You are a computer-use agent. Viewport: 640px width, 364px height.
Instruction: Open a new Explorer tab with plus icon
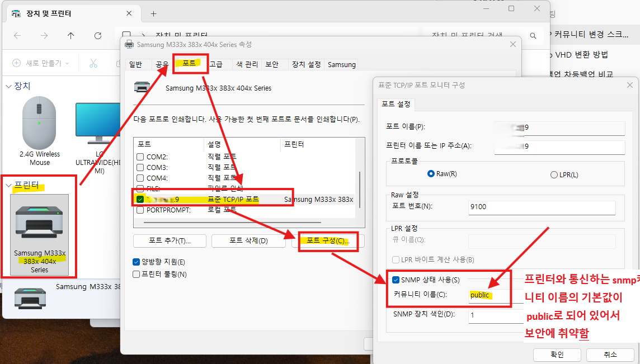[153, 14]
